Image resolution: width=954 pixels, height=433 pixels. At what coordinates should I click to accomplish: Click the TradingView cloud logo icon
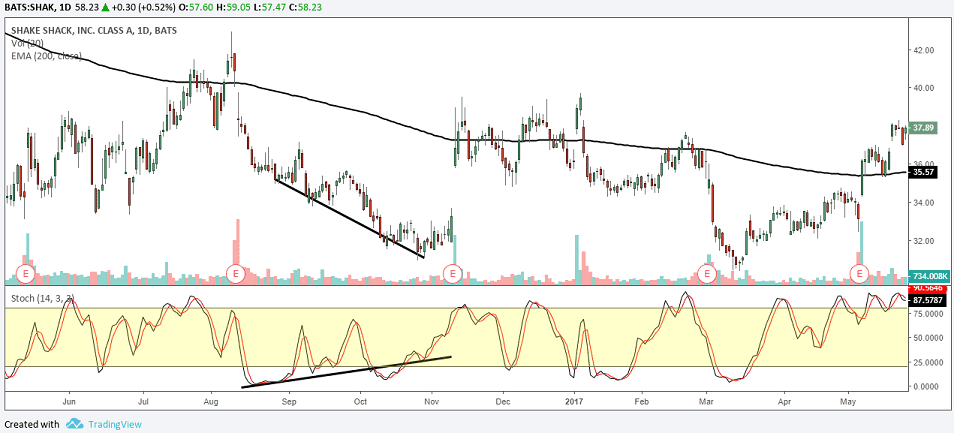pos(74,424)
